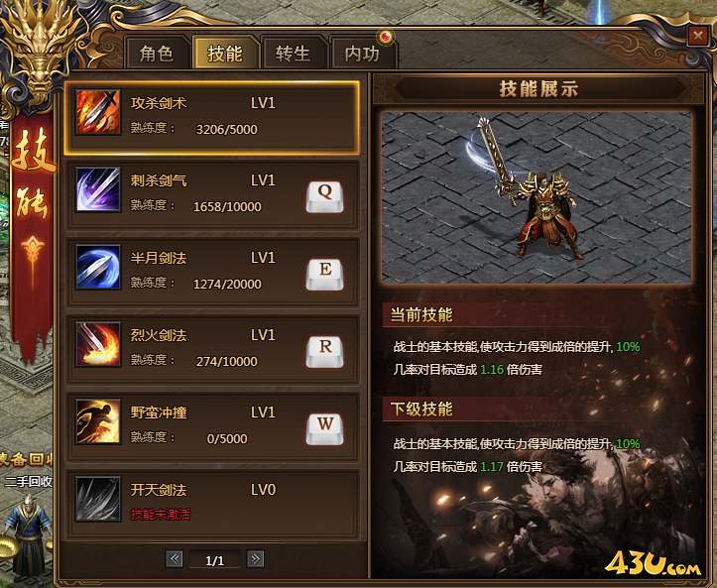This screenshot has width=717, height=588.
Task: Select the 技能 tab
Action: [x=225, y=54]
